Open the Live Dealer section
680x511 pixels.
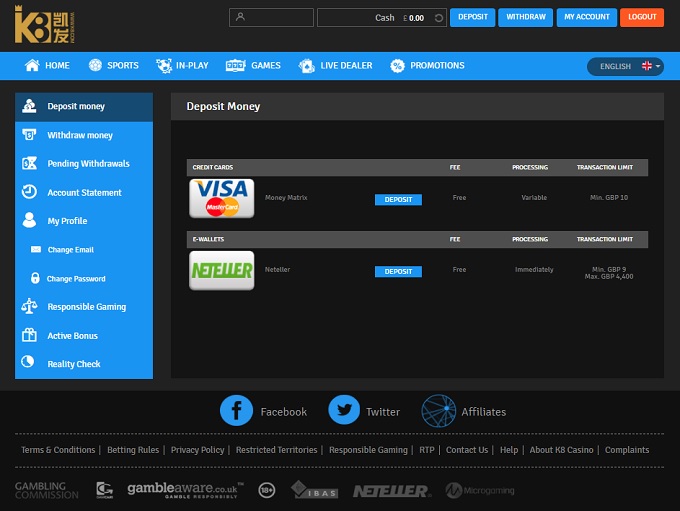click(x=335, y=66)
